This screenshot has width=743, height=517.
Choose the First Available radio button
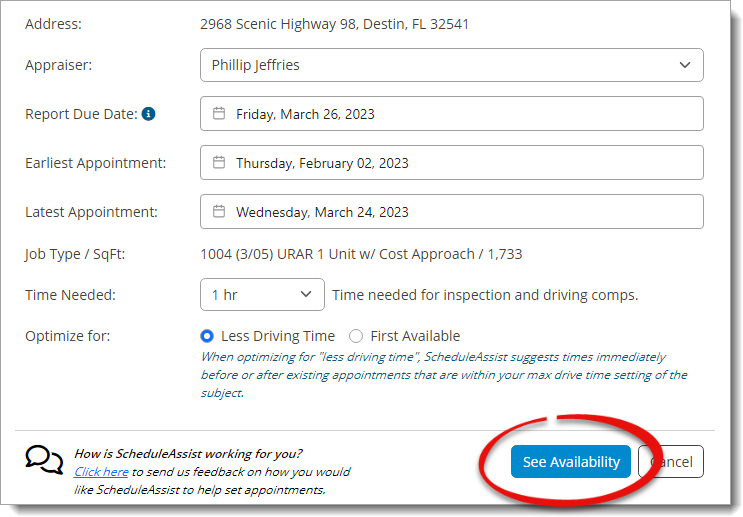[x=356, y=336]
